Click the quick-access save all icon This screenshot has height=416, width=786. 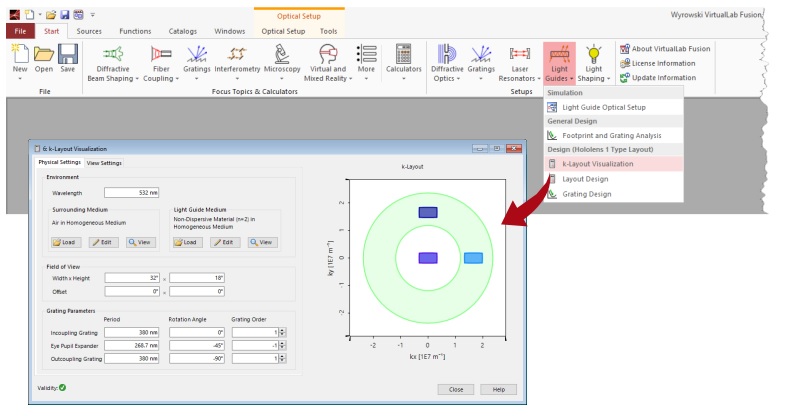[79, 15]
